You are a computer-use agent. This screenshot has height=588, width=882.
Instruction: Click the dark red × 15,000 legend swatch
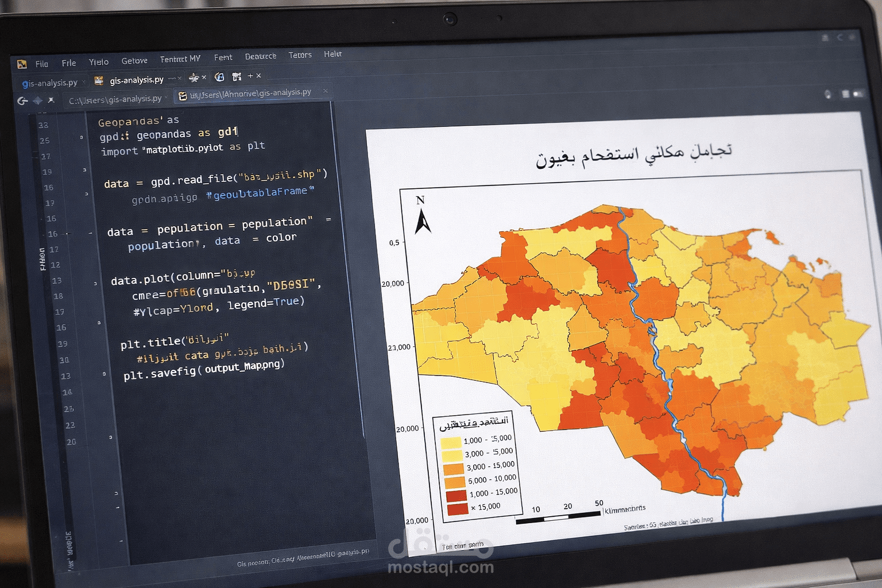(458, 509)
